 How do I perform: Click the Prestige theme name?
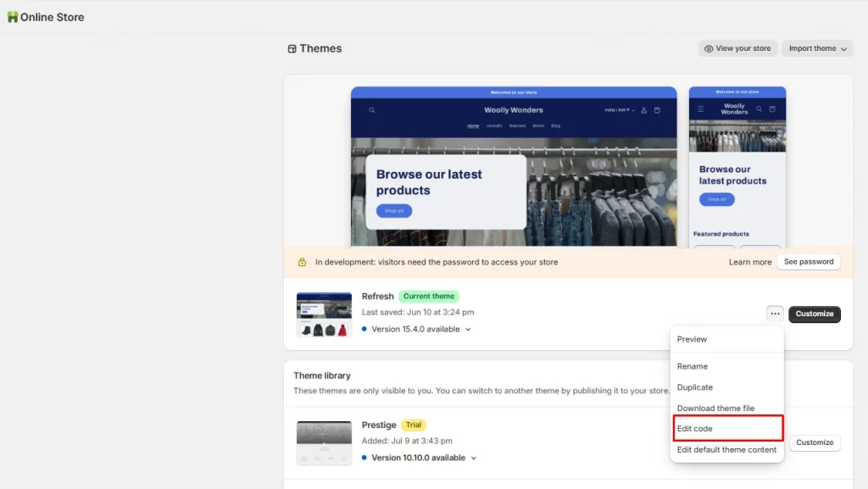(x=379, y=425)
